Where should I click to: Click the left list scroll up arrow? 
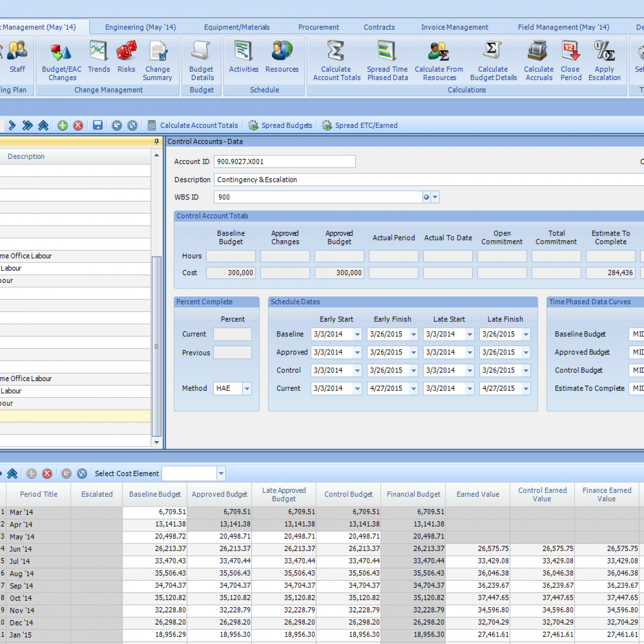pyautogui.click(x=156, y=156)
